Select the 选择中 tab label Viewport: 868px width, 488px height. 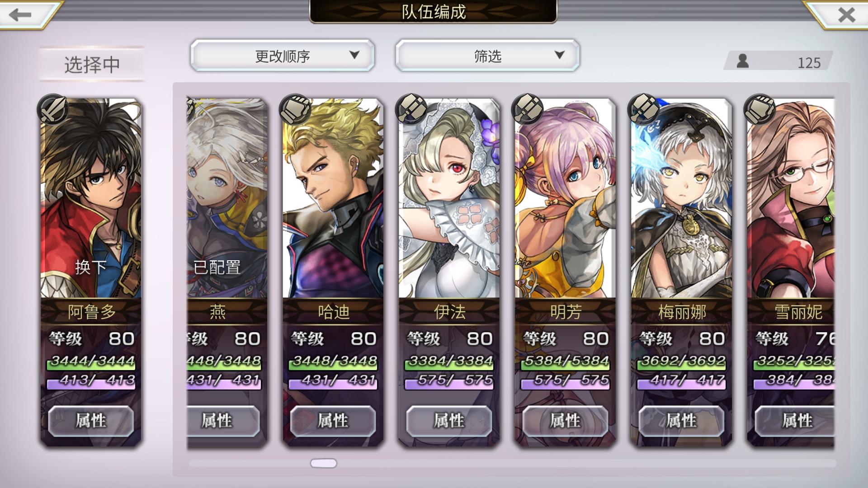92,65
